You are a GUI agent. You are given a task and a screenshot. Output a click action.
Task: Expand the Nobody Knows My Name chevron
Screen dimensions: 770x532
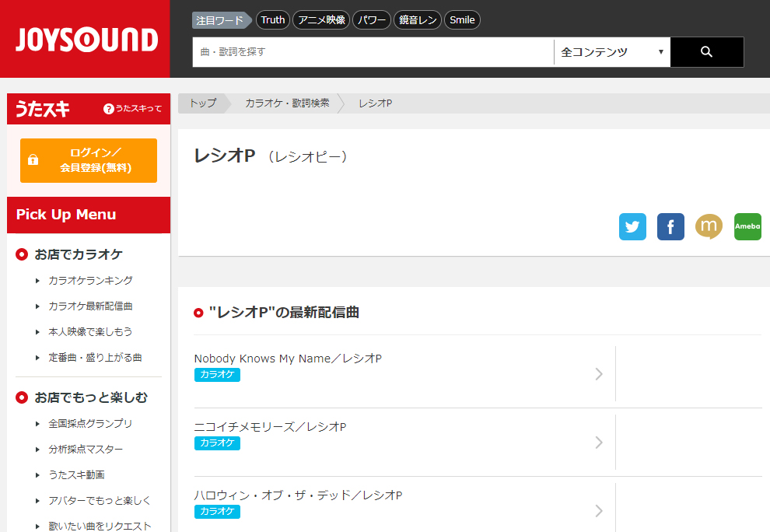click(598, 374)
